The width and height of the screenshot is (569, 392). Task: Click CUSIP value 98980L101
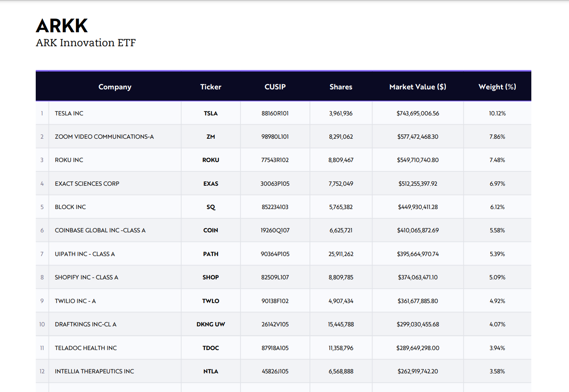point(275,137)
